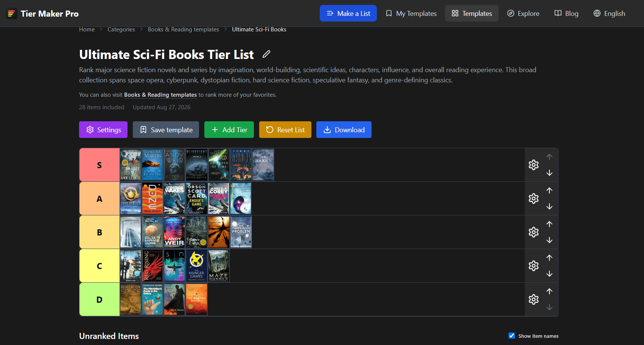Select James S.A. Corey book cover
This screenshot has height=345, width=644.
coord(219,198)
